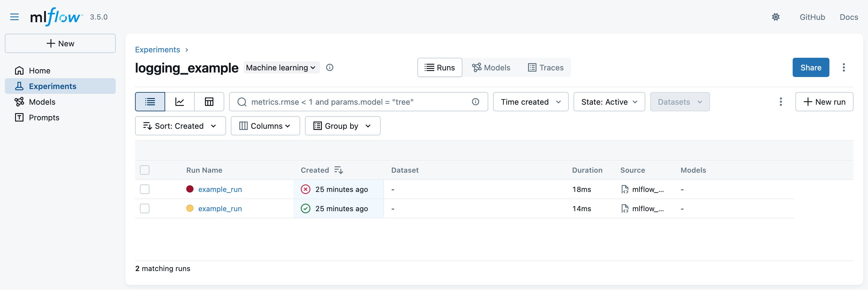
Task: Click the red color dot of example_run
Action: (190, 189)
